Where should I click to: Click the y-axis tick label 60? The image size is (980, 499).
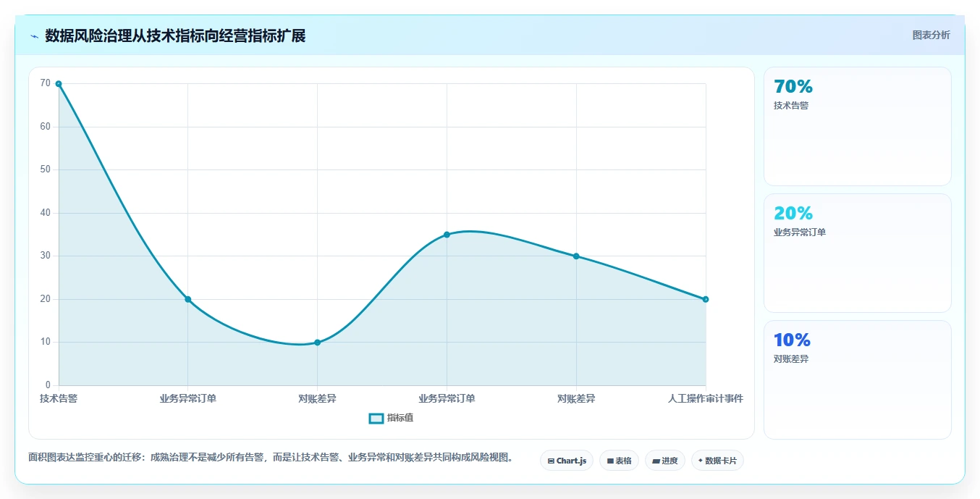[x=46, y=127]
